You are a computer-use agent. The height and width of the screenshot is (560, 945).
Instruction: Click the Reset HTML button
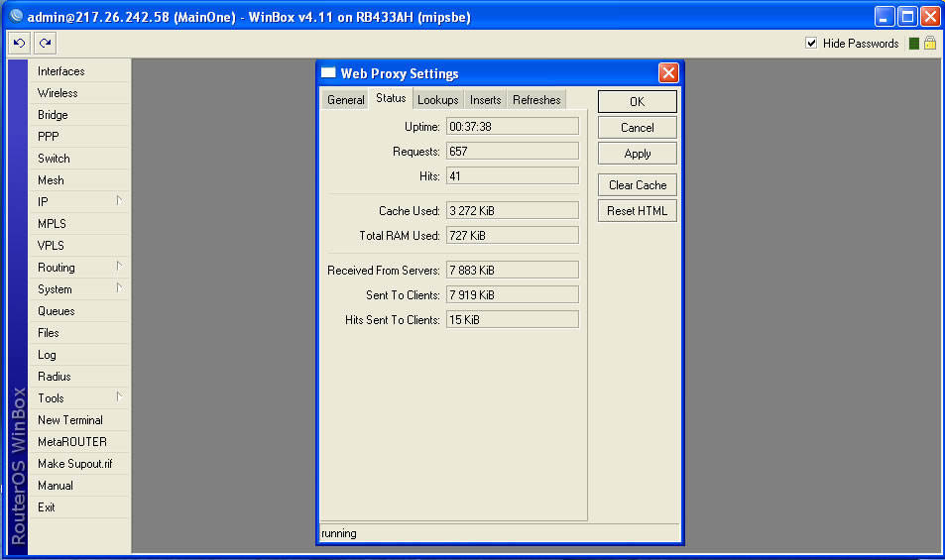click(x=637, y=211)
